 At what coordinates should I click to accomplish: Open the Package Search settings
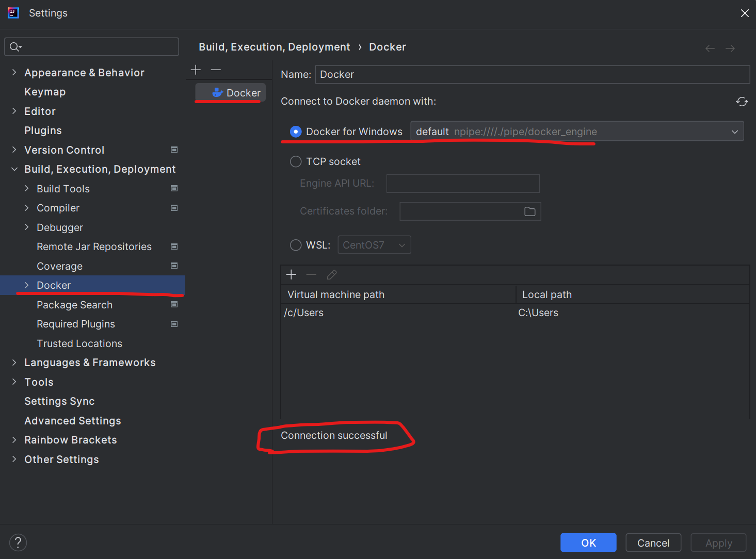[x=74, y=305]
